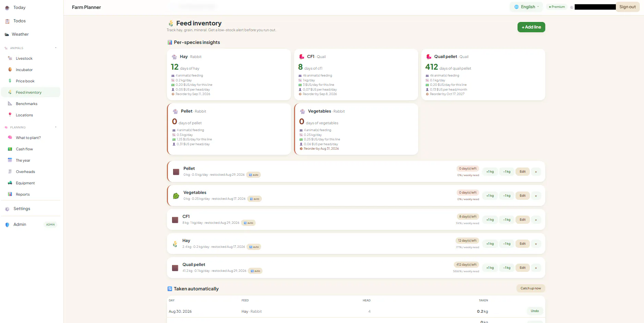Click the auto badge on CF1 row

coord(248,223)
